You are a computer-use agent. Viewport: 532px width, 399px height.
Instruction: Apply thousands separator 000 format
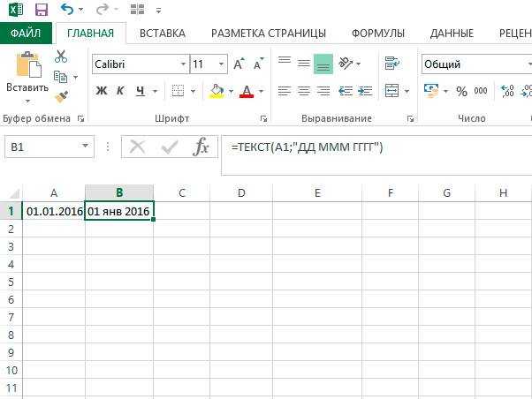(481, 91)
